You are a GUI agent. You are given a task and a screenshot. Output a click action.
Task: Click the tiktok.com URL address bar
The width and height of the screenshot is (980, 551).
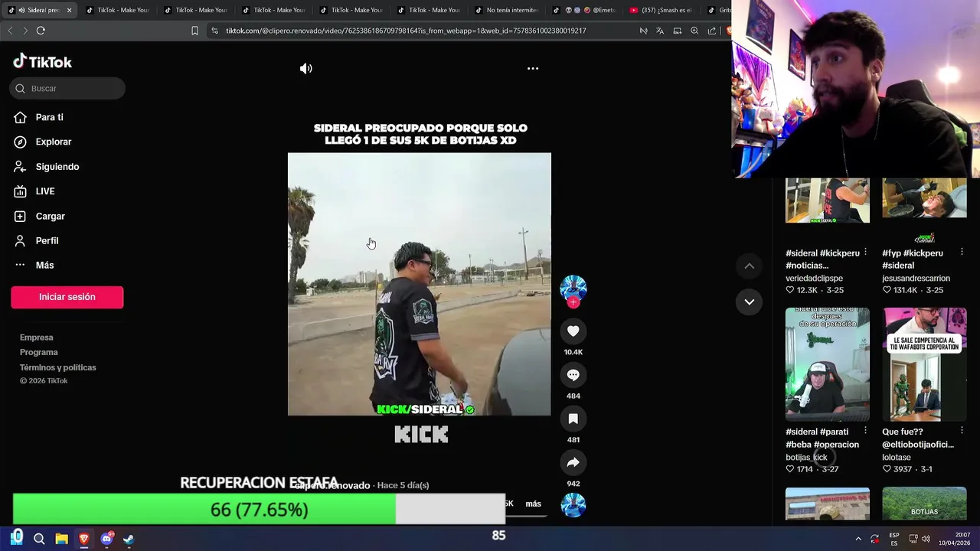click(x=406, y=31)
